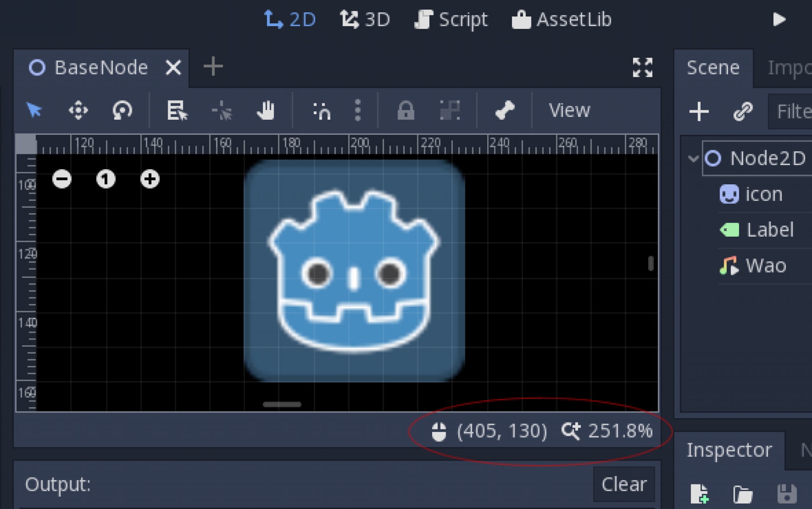Open the AssetLib workspace
Image resolution: width=812 pixels, height=509 pixels.
click(561, 19)
